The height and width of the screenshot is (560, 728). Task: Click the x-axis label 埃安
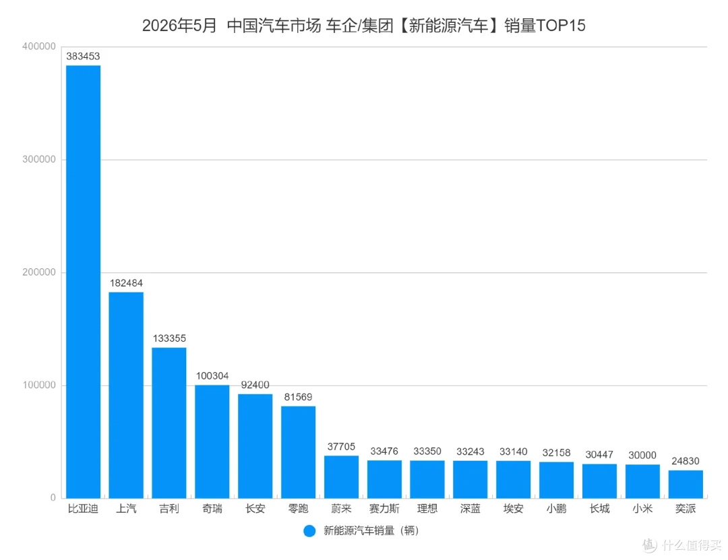[x=514, y=509]
